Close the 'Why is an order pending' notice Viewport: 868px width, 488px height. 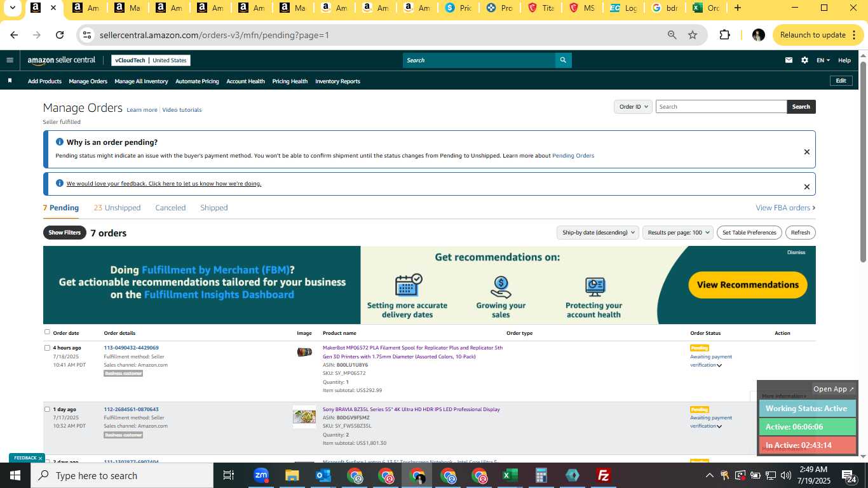[806, 152]
